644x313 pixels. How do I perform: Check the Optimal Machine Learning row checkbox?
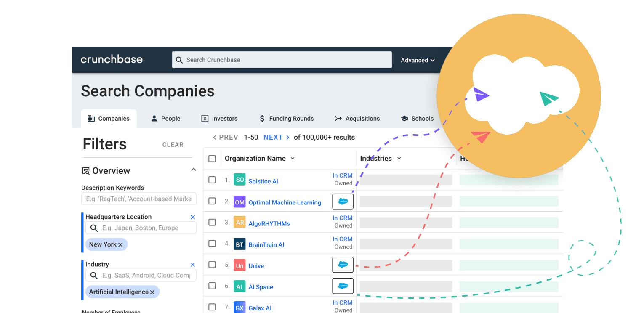[x=212, y=201]
